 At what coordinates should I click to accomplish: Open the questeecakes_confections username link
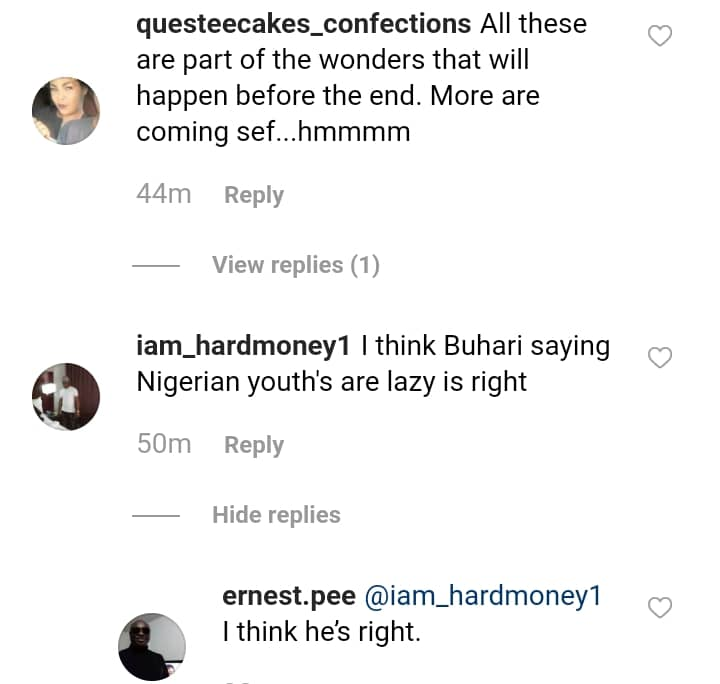[x=303, y=23]
